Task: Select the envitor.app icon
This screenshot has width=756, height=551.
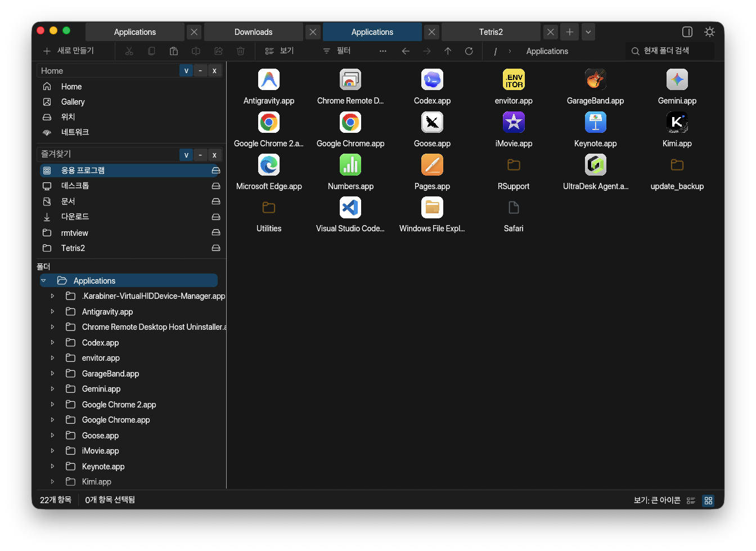Action: point(514,79)
